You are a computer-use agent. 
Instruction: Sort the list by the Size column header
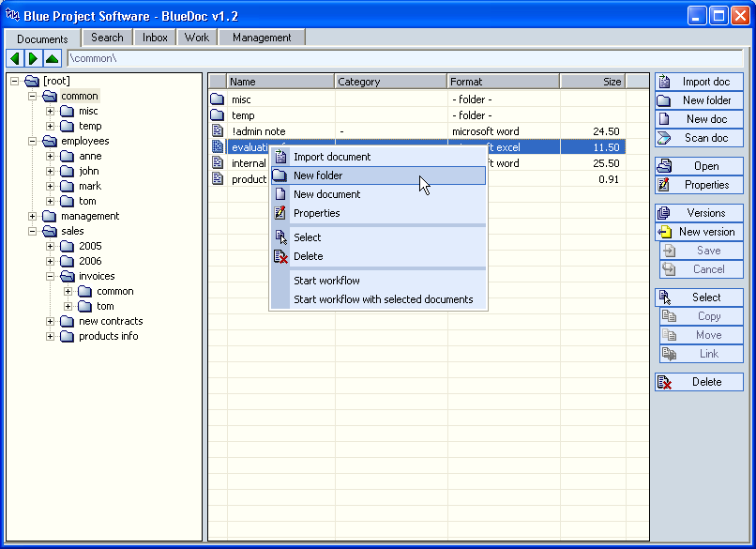(592, 82)
